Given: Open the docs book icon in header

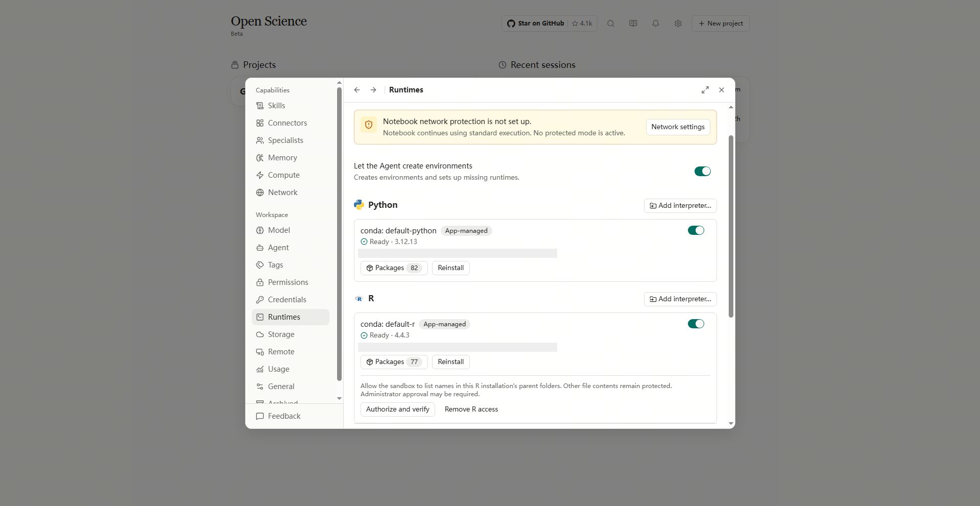Looking at the screenshot, I should pyautogui.click(x=633, y=23).
